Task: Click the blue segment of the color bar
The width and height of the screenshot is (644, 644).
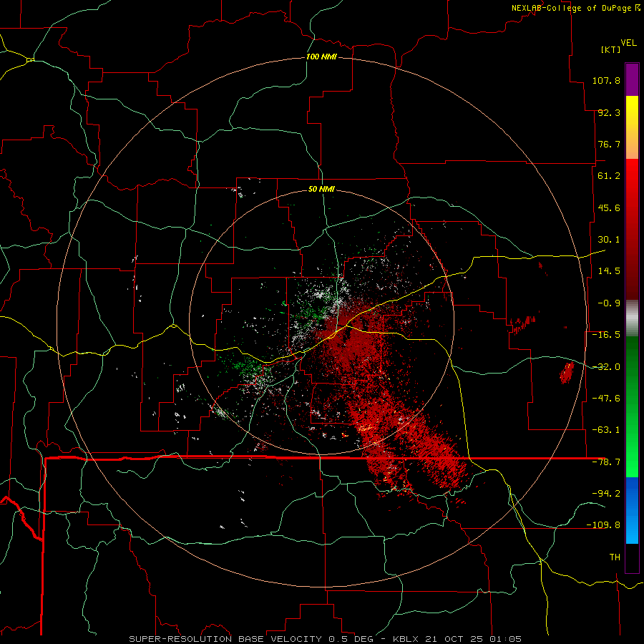Action: [x=632, y=510]
